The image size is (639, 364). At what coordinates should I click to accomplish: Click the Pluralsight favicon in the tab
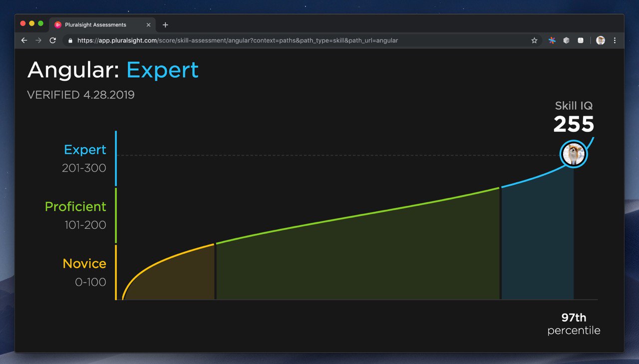pos(58,25)
